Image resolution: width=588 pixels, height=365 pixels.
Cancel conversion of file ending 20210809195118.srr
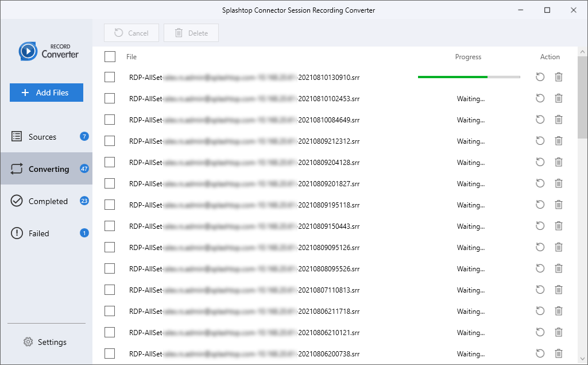[x=540, y=205]
